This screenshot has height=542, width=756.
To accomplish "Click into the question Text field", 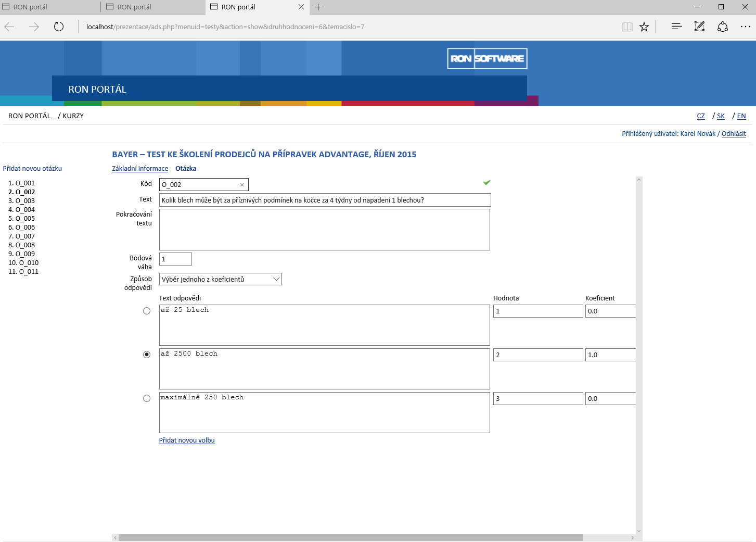I will (x=325, y=200).
